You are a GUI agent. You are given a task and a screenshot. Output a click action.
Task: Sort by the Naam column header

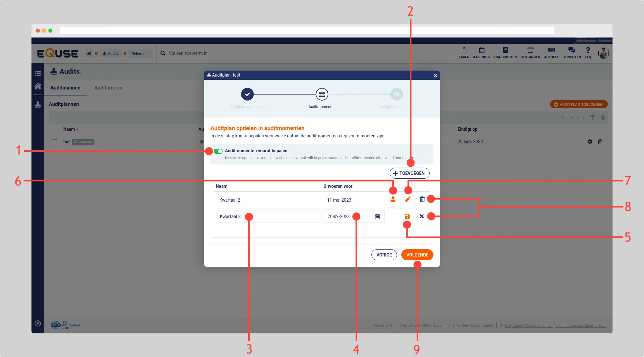pyautogui.click(x=71, y=129)
